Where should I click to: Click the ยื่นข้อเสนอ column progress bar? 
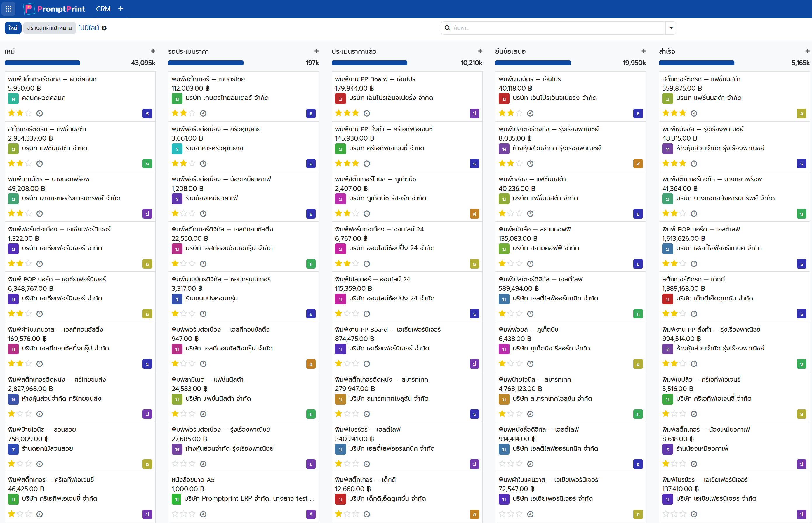[533, 63]
